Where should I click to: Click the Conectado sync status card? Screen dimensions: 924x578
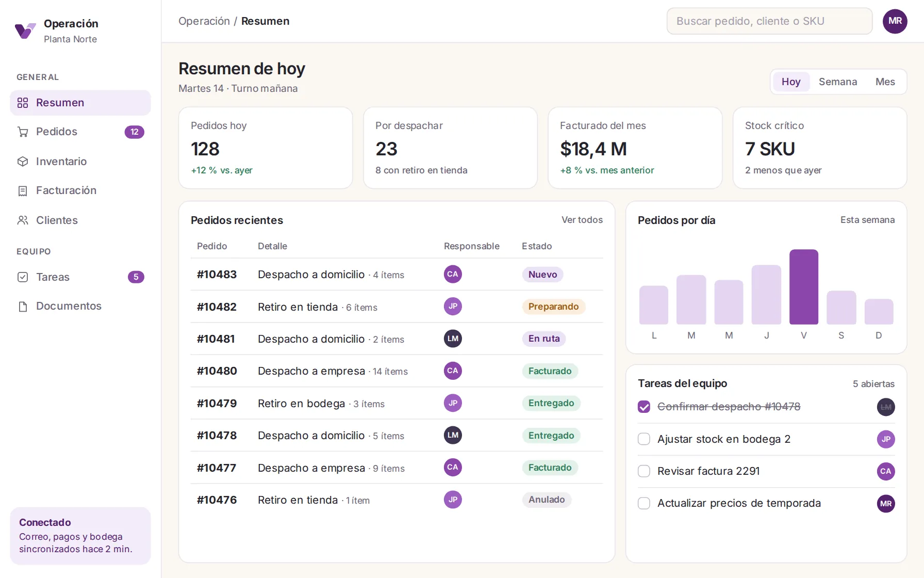(80, 536)
